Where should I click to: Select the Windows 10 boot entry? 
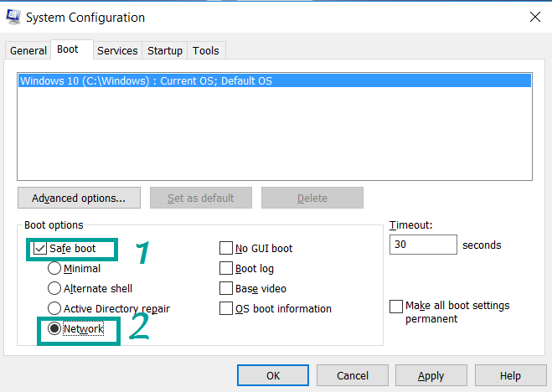click(147, 81)
